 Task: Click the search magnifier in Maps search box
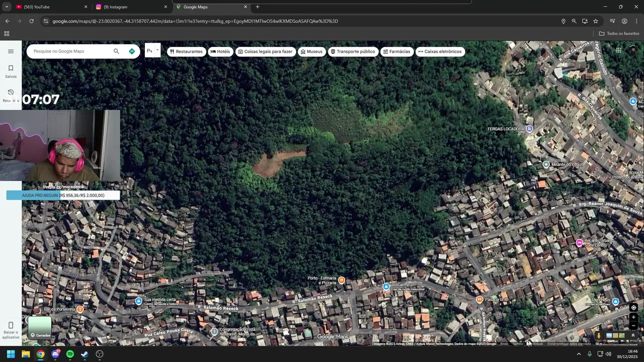116,51
